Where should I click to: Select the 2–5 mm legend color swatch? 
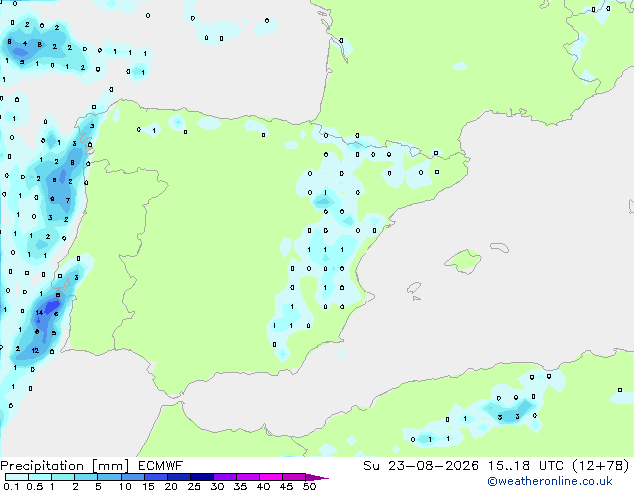pyautogui.click(x=86, y=477)
